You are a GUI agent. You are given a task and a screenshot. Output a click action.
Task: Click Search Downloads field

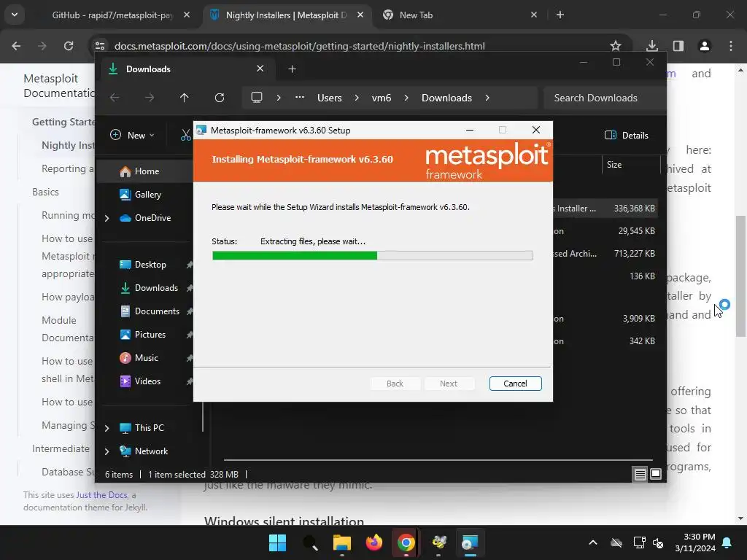coord(604,98)
